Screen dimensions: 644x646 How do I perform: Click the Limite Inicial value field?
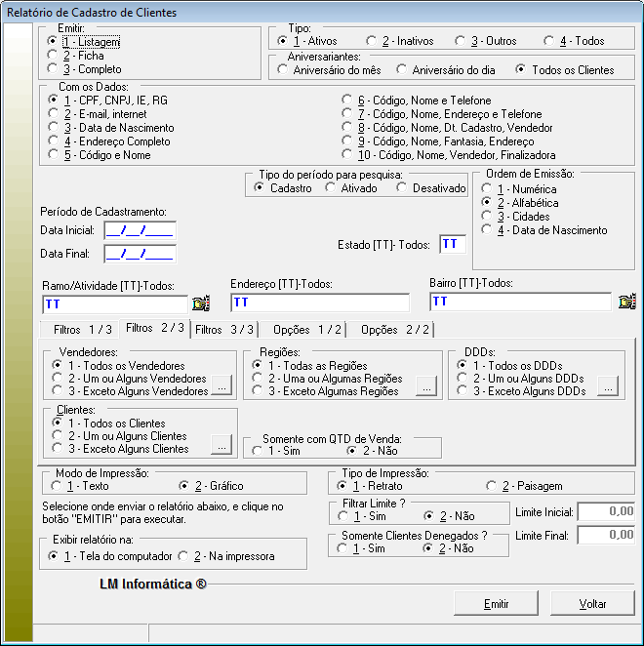[605, 511]
